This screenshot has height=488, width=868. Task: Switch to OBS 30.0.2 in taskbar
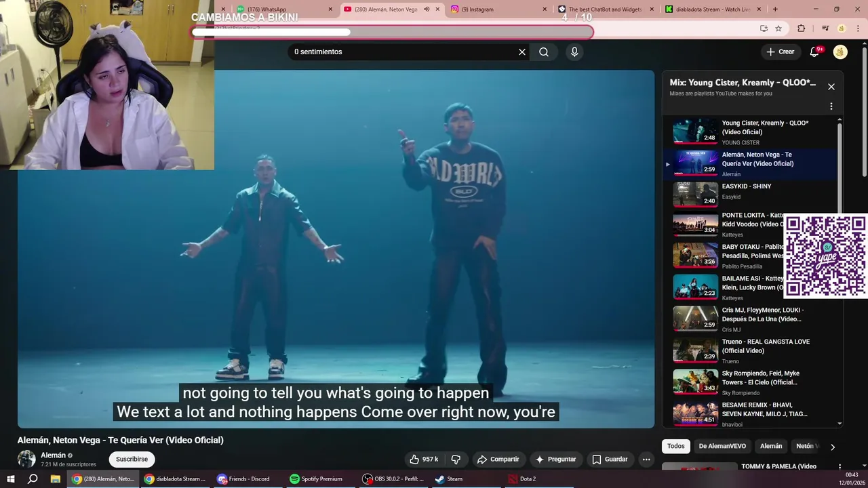(x=393, y=479)
